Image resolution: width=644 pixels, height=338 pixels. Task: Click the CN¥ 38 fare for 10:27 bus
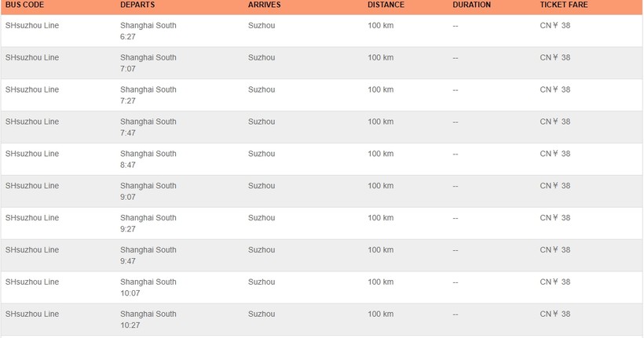(555, 314)
